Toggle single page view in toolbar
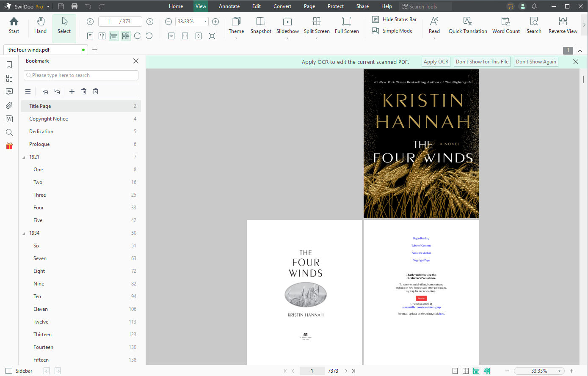Image resolution: width=588 pixels, height=376 pixels. tap(90, 36)
